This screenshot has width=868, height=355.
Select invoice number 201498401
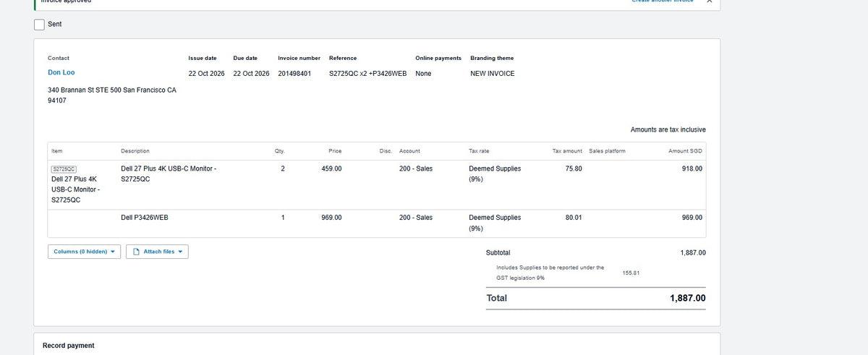coord(294,74)
